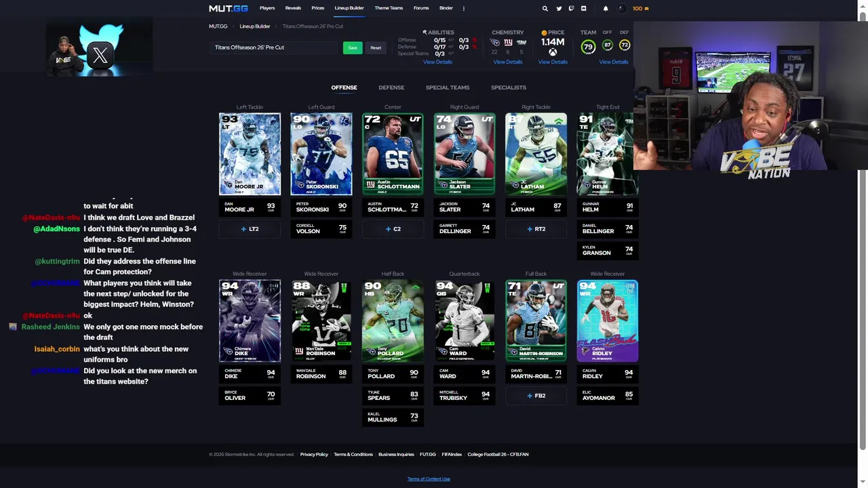Open Privacy Policy footer link

click(314, 455)
